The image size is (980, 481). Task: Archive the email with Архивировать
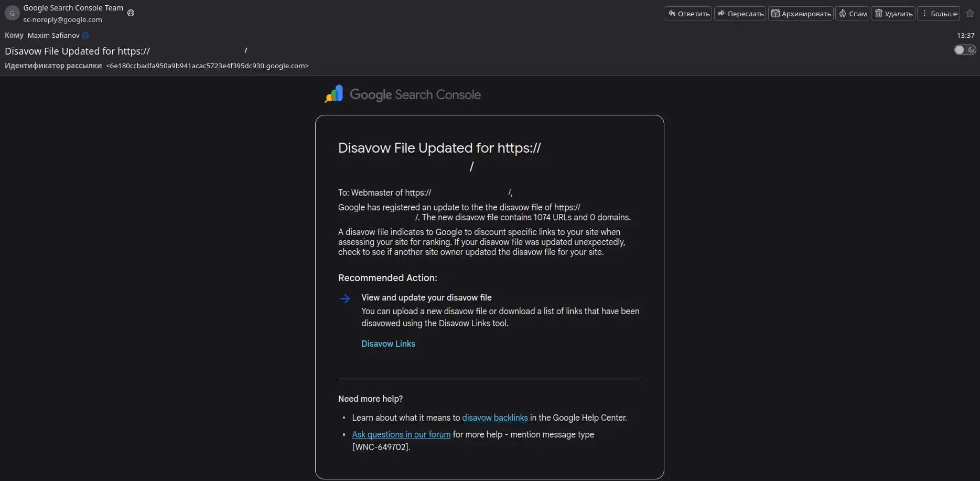click(801, 14)
